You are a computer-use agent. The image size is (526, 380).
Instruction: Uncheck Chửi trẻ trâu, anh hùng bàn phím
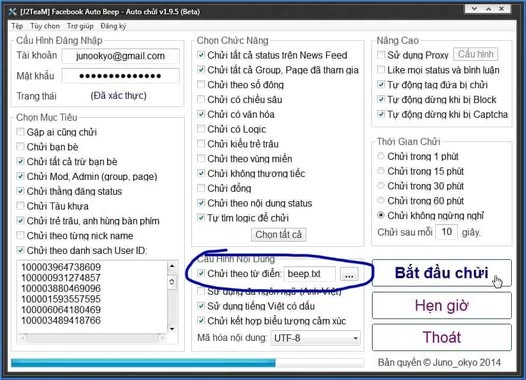click(20, 221)
